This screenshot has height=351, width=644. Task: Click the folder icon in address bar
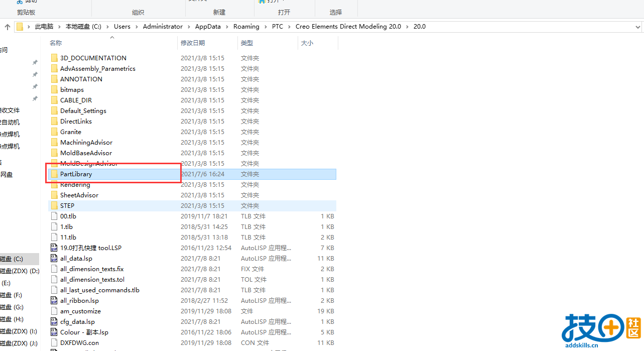(20, 27)
